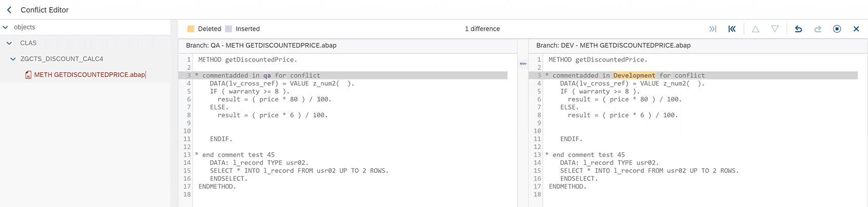Click the merge arrow between code panes
Viewport: 868px width, 207px height.
click(x=523, y=64)
